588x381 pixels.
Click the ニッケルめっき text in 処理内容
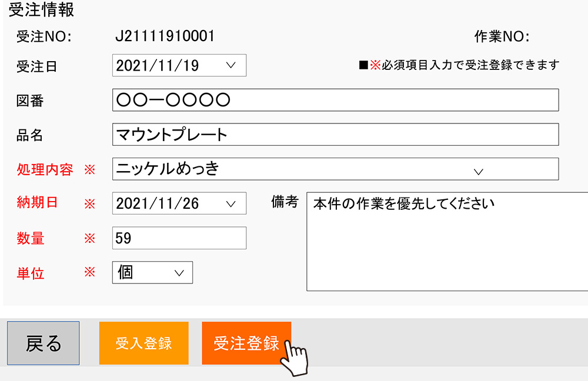click(x=167, y=168)
